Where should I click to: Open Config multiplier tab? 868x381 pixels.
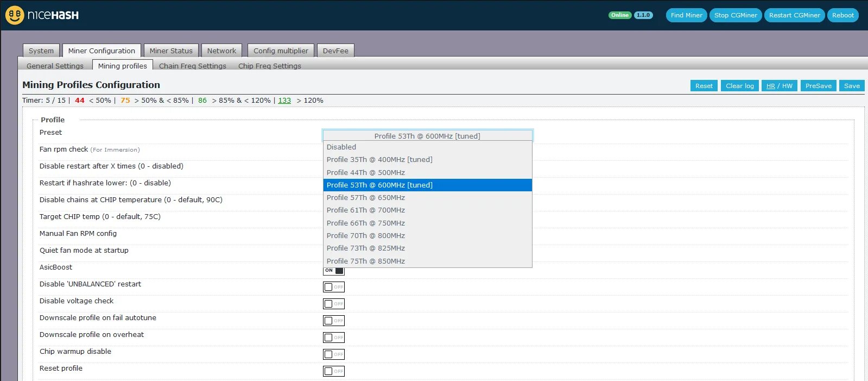point(281,51)
